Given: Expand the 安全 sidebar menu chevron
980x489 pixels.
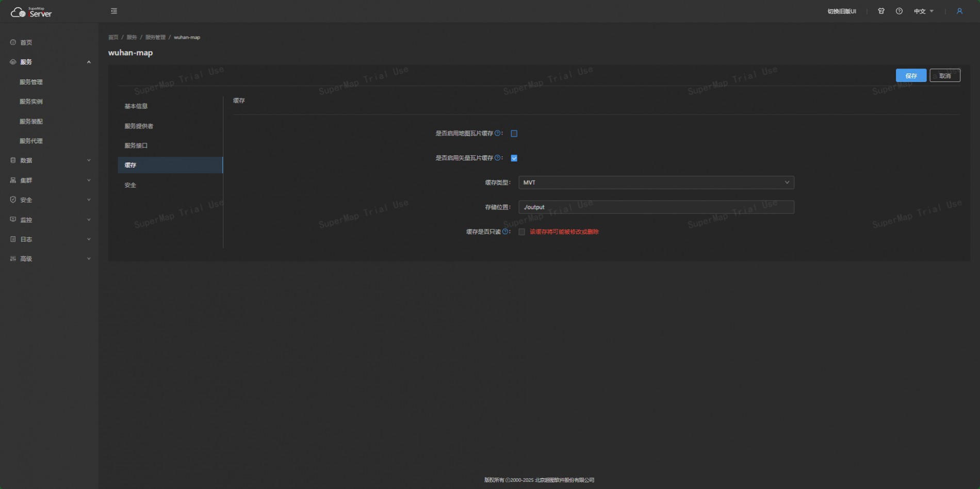Looking at the screenshot, I should pos(89,200).
